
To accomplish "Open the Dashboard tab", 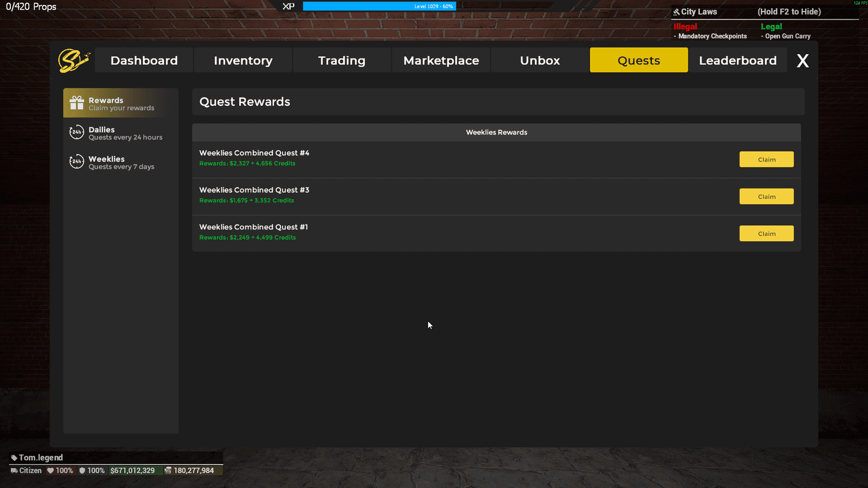I will [144, 60].
